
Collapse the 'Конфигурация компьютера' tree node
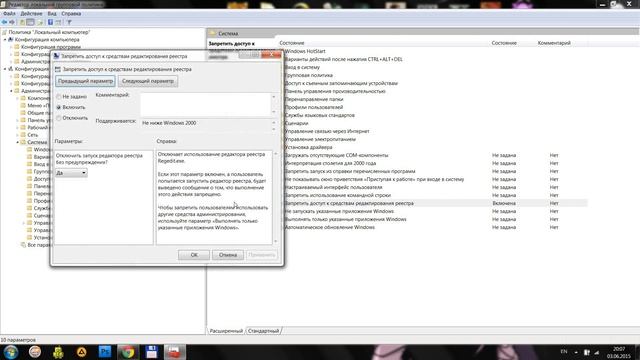pyautogui.click(x=5, y=40)
